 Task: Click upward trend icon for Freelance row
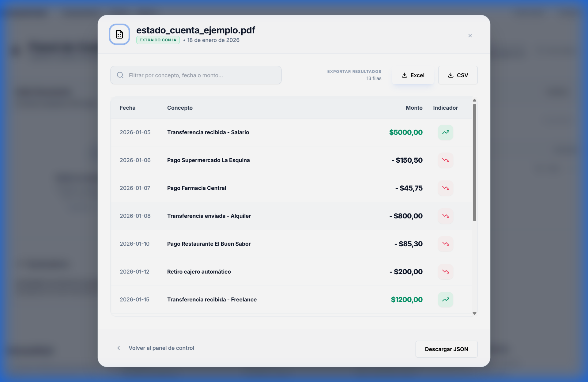(x=446, y=300)
